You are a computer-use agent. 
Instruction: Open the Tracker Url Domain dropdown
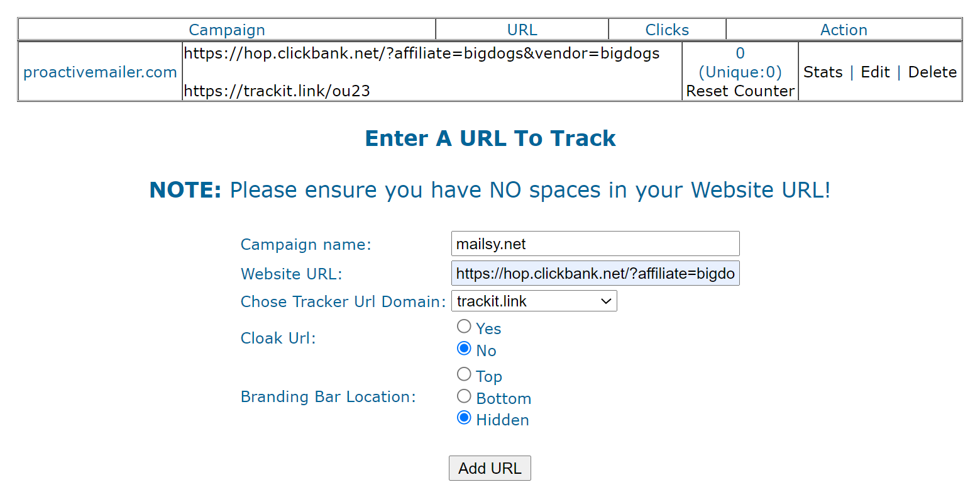[534, 301]
